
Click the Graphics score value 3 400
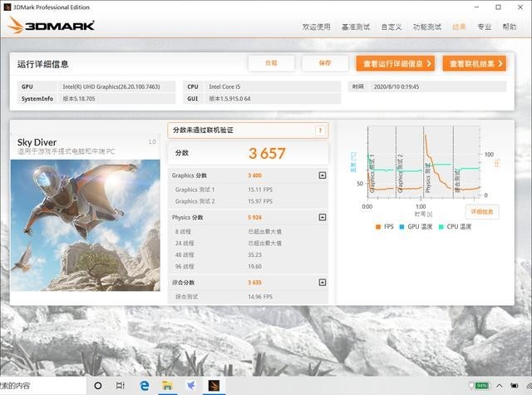254,175
